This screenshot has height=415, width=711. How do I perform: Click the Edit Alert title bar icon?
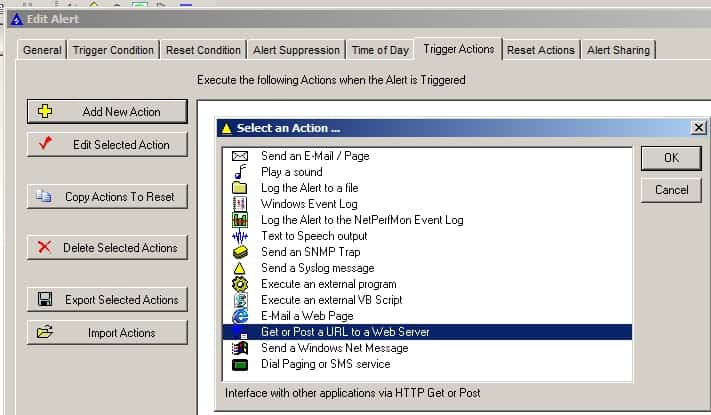17,19
